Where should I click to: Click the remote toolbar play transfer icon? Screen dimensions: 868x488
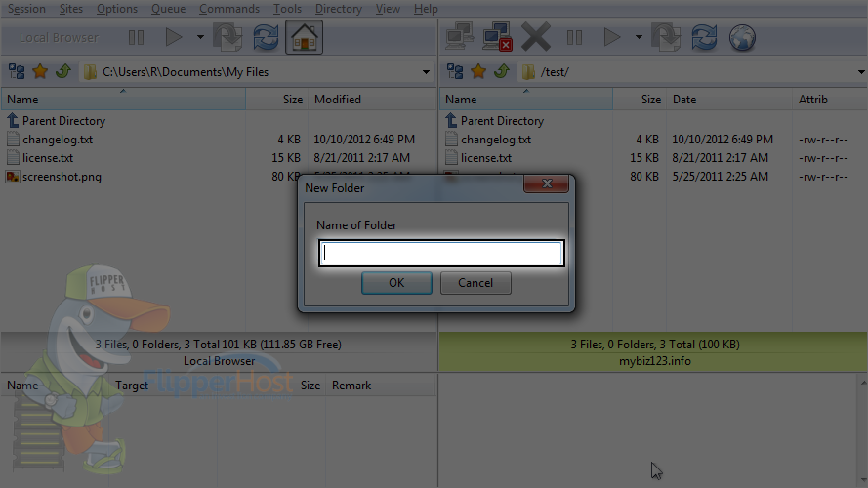pos(611,38)
